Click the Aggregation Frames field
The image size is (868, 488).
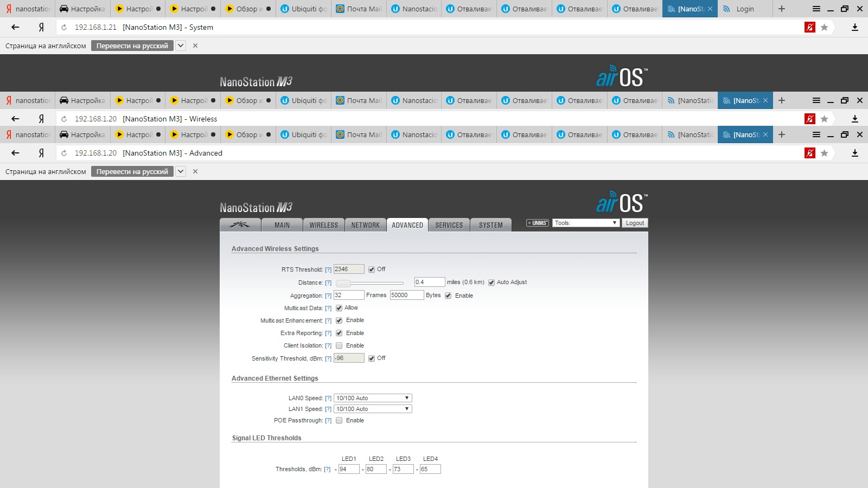click(x=349, y=295)
